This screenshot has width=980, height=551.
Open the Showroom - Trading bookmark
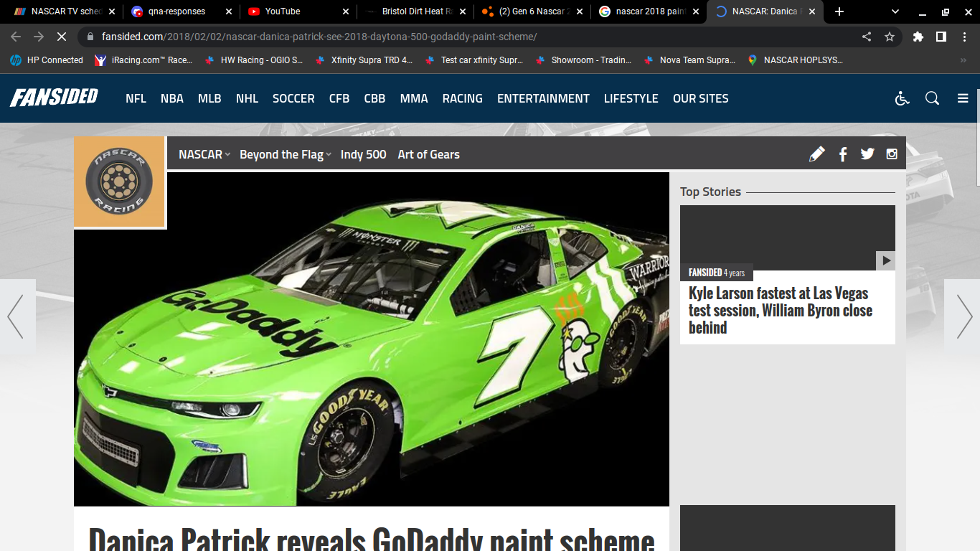[584, 60]
